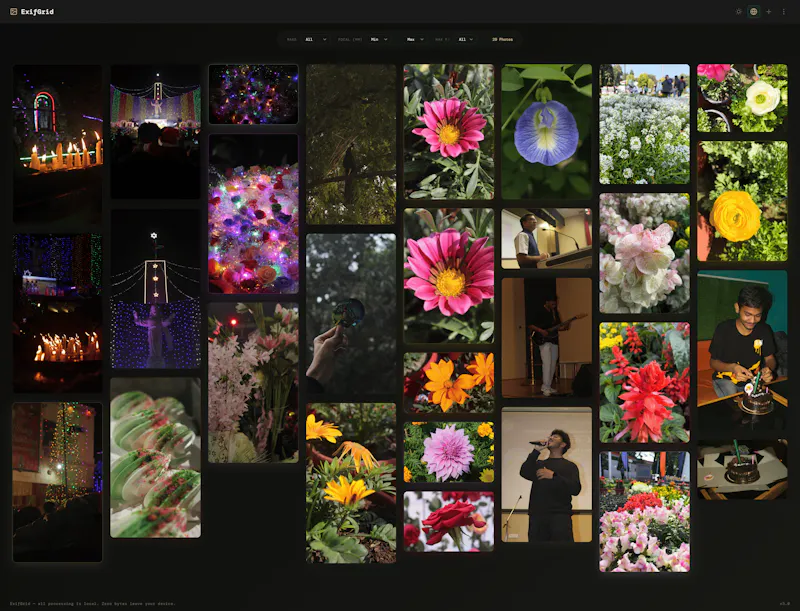Screen dimensions: 800x611
Task: Expand the focal Max dropdown
Action: (415, 39)
